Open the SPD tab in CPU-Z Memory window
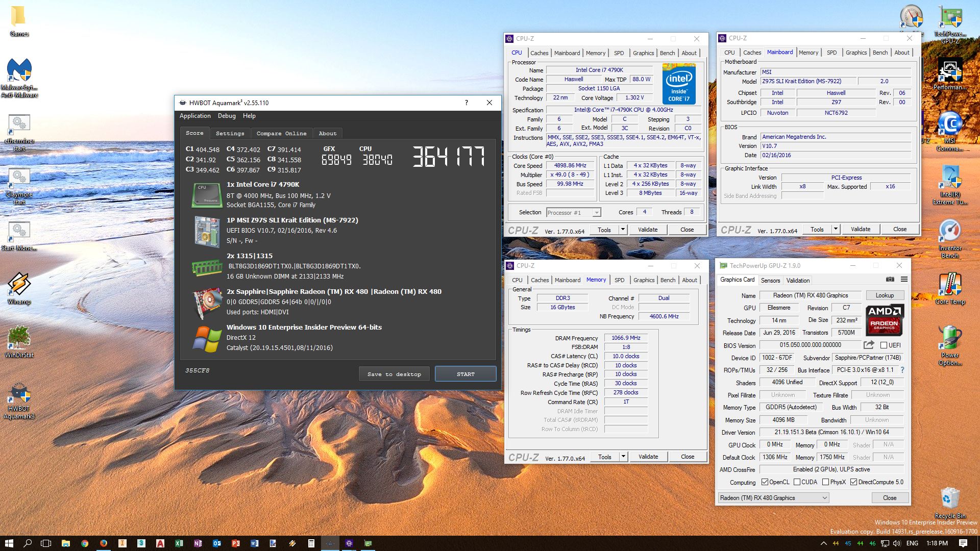 [x=619, y=280]
